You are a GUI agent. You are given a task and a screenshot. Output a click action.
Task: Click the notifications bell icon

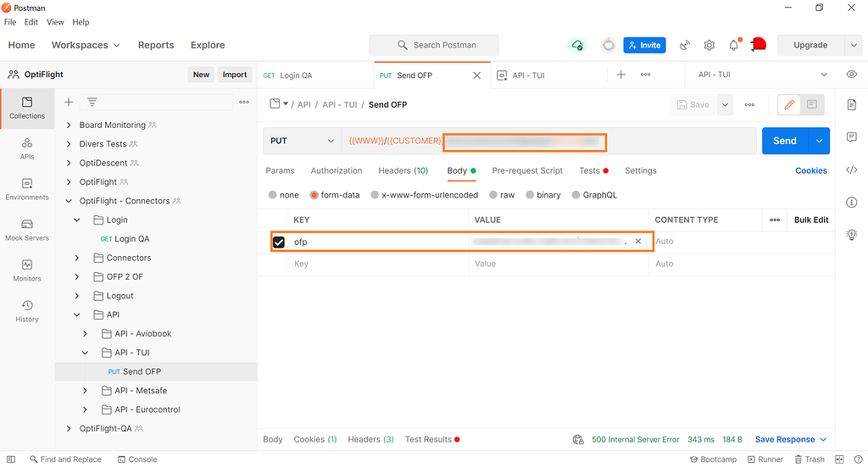pyautogui.click(x=733, y=45)
